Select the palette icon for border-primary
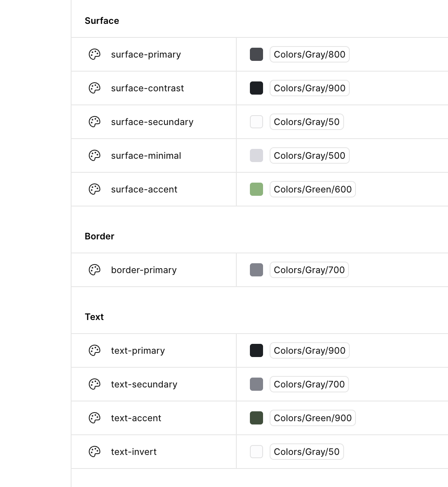This screenshot has height=487, width=448. 95,270
